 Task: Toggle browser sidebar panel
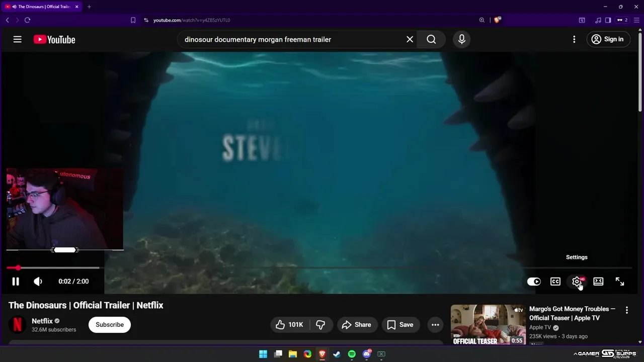point(608,20)
